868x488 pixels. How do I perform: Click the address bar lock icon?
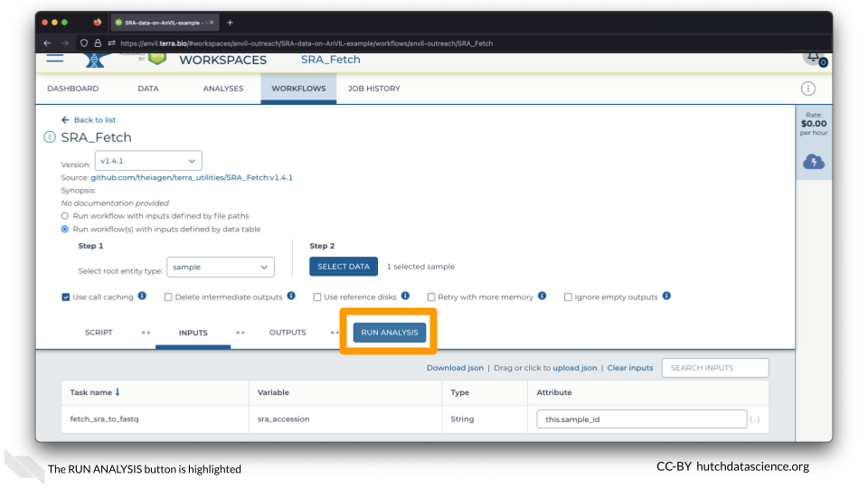click(98, 43)
